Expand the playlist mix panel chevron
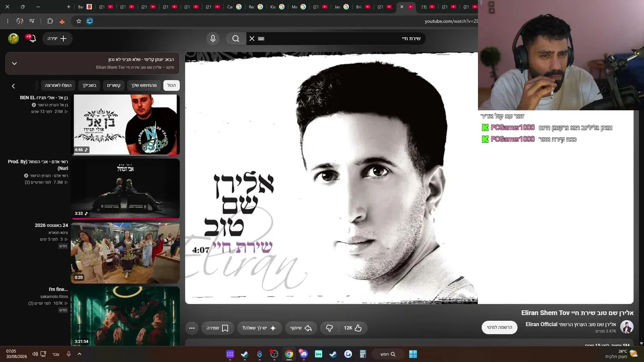The image size is (644, 362). point(14,63)
